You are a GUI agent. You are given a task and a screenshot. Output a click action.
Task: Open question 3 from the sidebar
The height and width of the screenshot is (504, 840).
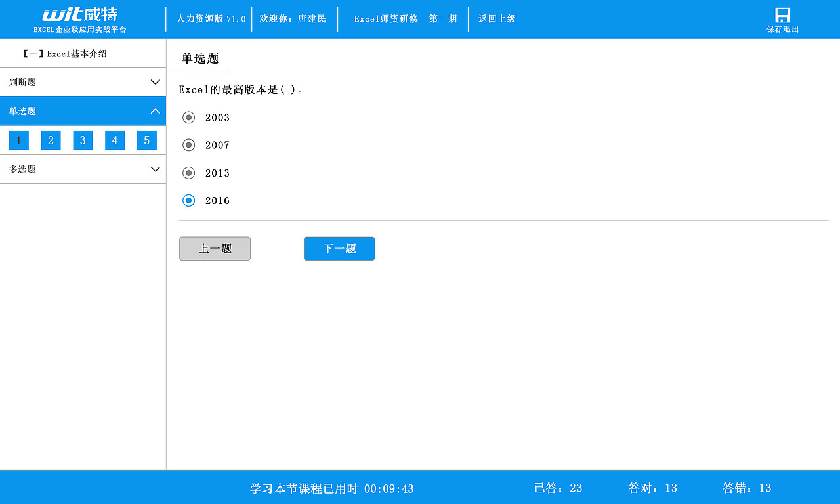pyautogui.click(x=83, y=140)
